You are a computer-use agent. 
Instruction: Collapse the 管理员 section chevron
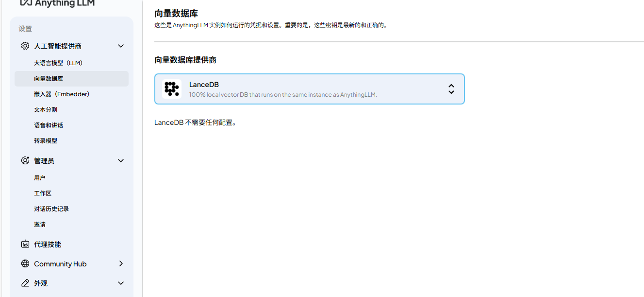pos(121,160)
